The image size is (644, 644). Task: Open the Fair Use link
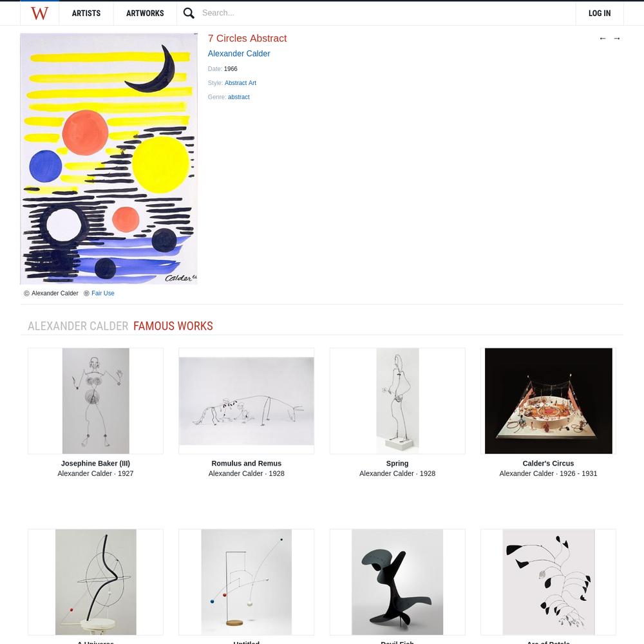tap(102, 293)
